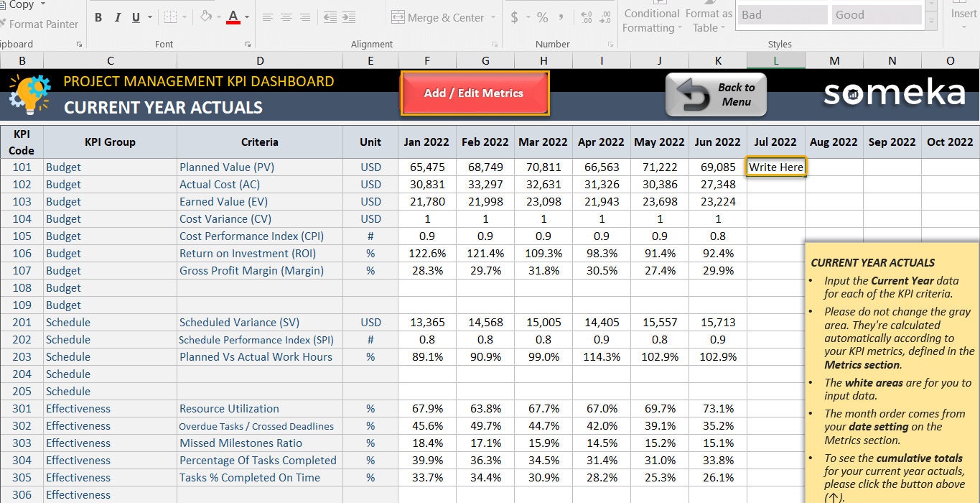Viewport: 980px width, 503px height.
Task: Open Alignment settings dialog launcher
Action: (495, 45)
